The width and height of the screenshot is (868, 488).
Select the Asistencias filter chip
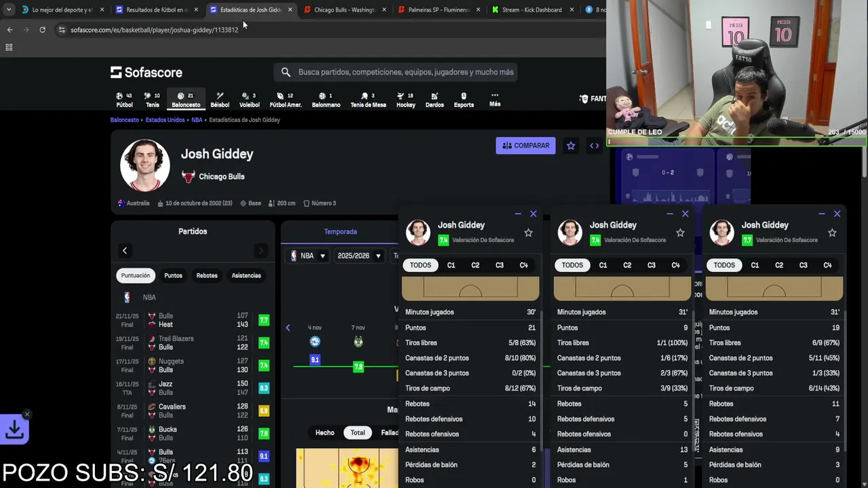point(246,275)
